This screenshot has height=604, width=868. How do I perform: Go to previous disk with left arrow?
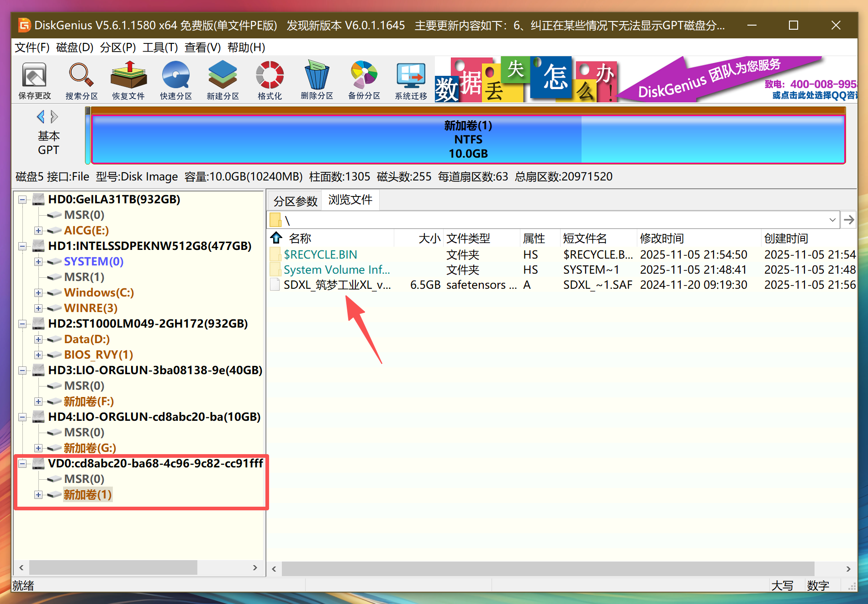click(41, 117)
